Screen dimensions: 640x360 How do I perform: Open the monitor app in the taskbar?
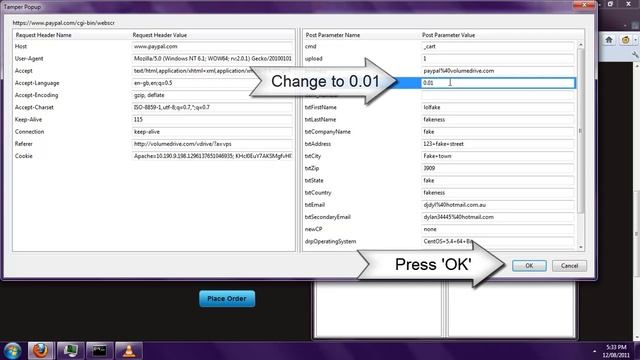point(70,351)
